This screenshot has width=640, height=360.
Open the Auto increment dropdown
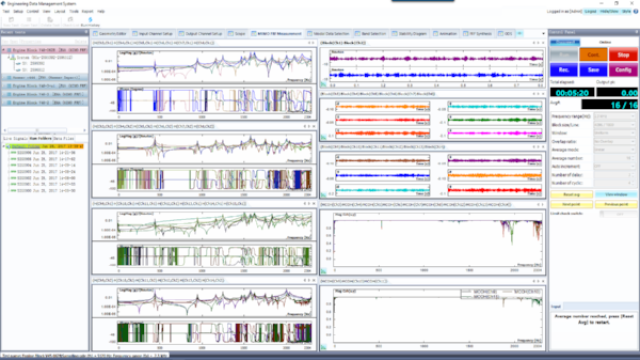615,167
